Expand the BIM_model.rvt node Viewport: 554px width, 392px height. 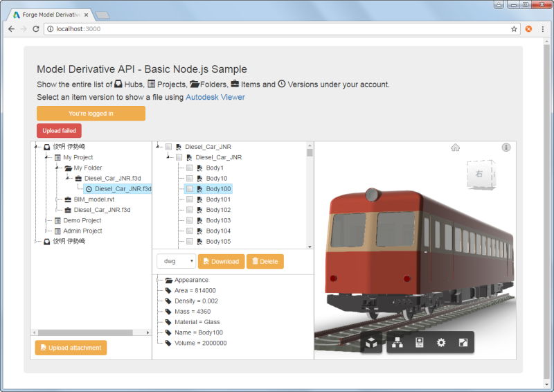pyautogui.click(x=57, y=199)
